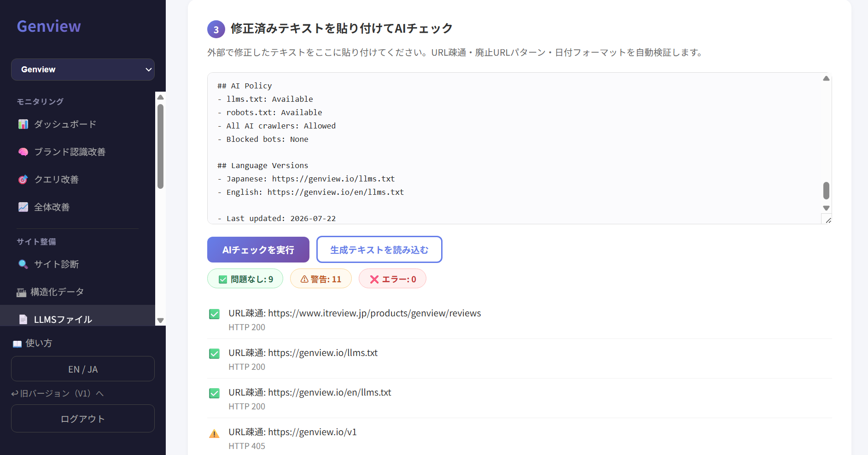Click the sidebar scrollbar thumb

(x=160, y=146)
